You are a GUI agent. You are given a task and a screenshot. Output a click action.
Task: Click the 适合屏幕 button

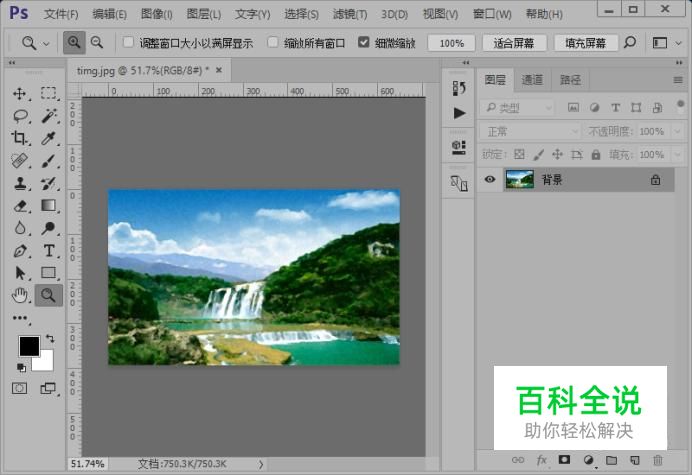(x=514, y=43)
